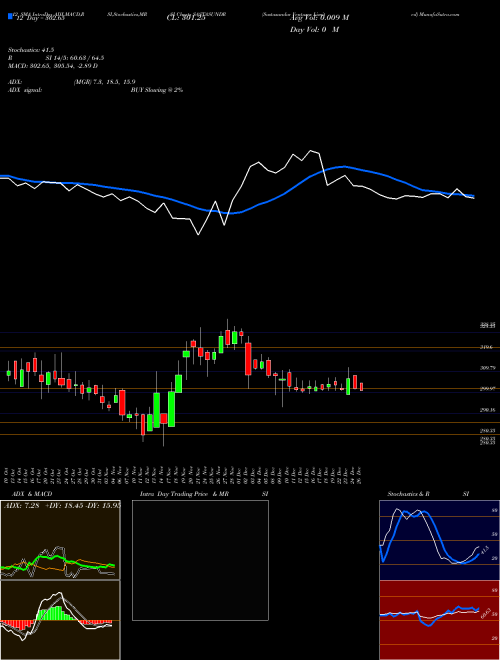Click the 309.79 price axis label
The height and width of the screenshot is (660, 500).
click(487, 368)
